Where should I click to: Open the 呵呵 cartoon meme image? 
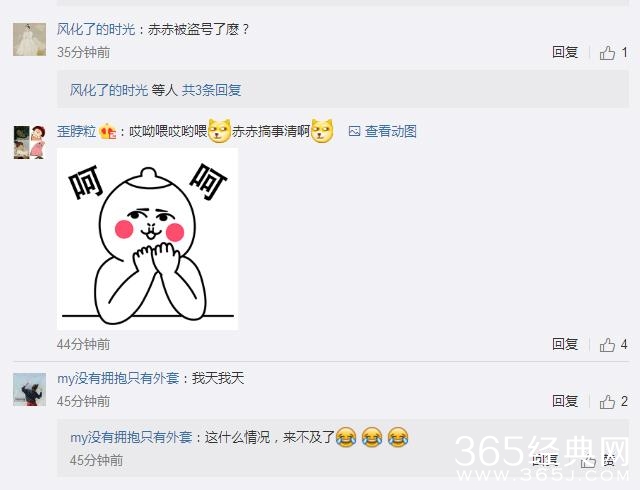click(147, 239)
